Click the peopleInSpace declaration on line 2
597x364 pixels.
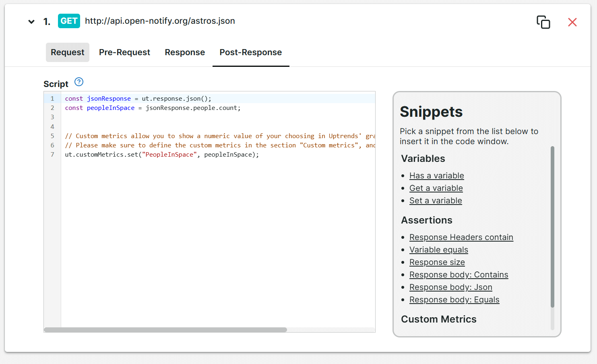coord(153,108)
